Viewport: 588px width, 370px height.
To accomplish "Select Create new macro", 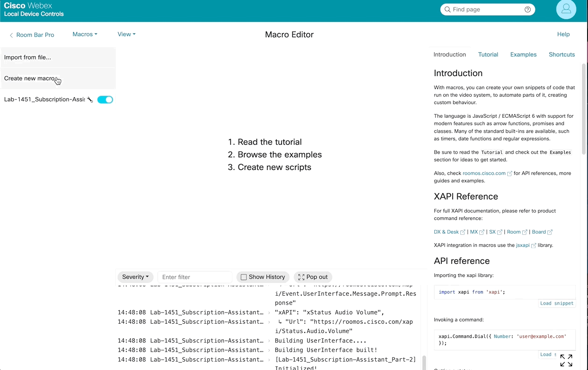I will [x=29, y=78].
